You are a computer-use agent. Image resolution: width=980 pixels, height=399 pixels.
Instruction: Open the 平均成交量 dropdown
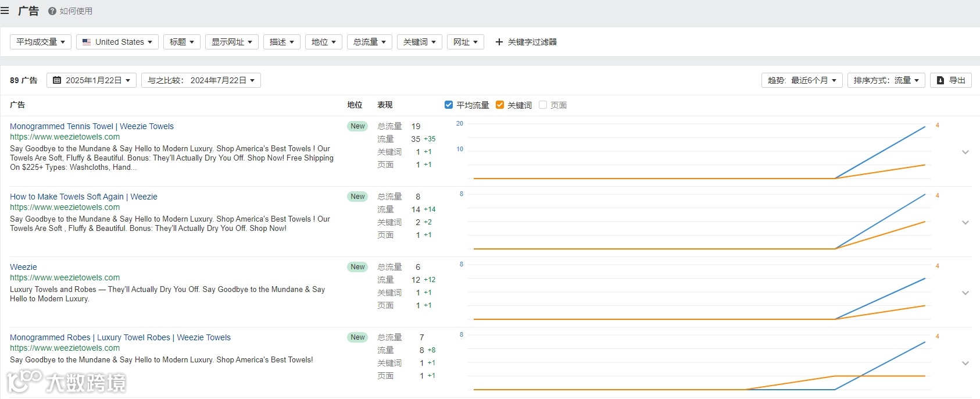(x=41, y=42)
